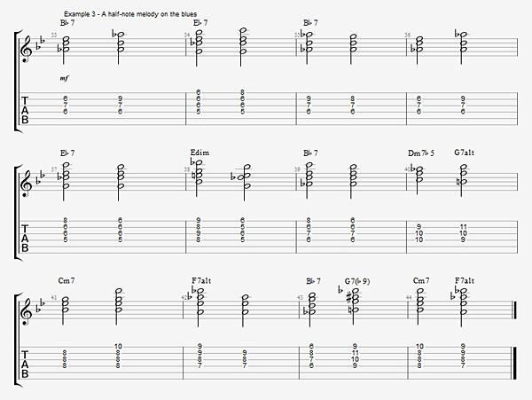Click the G7alt chord label in measure 40
The height and width of the screenshot is (400, 532).
464,153
